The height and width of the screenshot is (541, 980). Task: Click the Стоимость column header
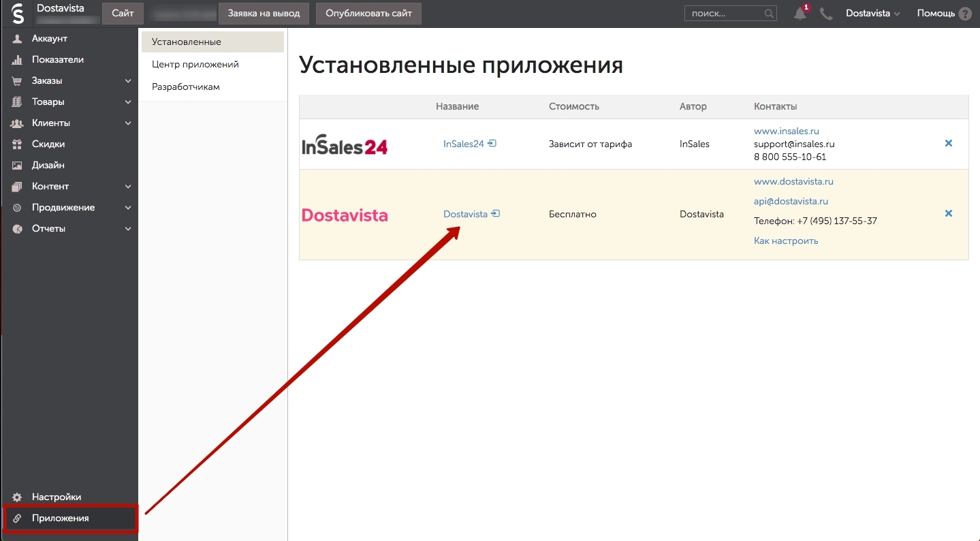(x=574, y=107)
